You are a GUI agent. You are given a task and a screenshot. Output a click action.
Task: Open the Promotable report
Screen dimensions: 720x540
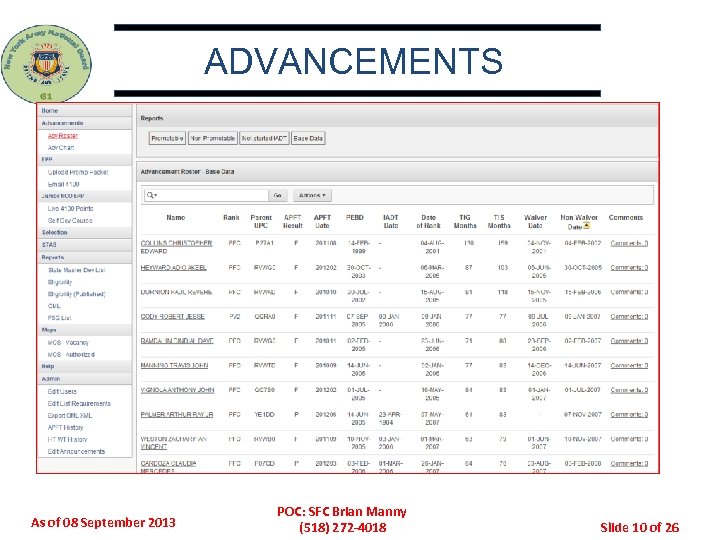[167, 138]
